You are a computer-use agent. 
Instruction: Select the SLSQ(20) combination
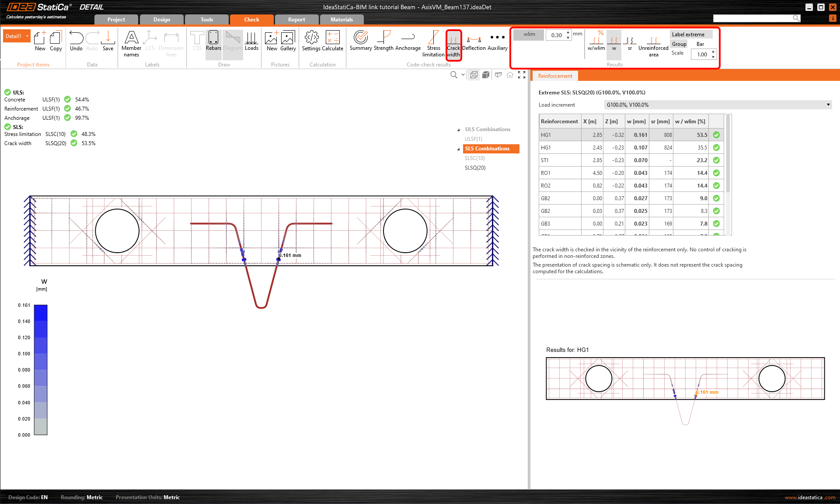click(x=475, y=168)
